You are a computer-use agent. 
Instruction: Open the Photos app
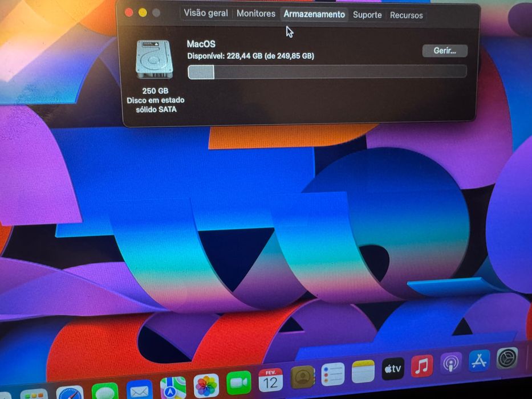point(206,386)
